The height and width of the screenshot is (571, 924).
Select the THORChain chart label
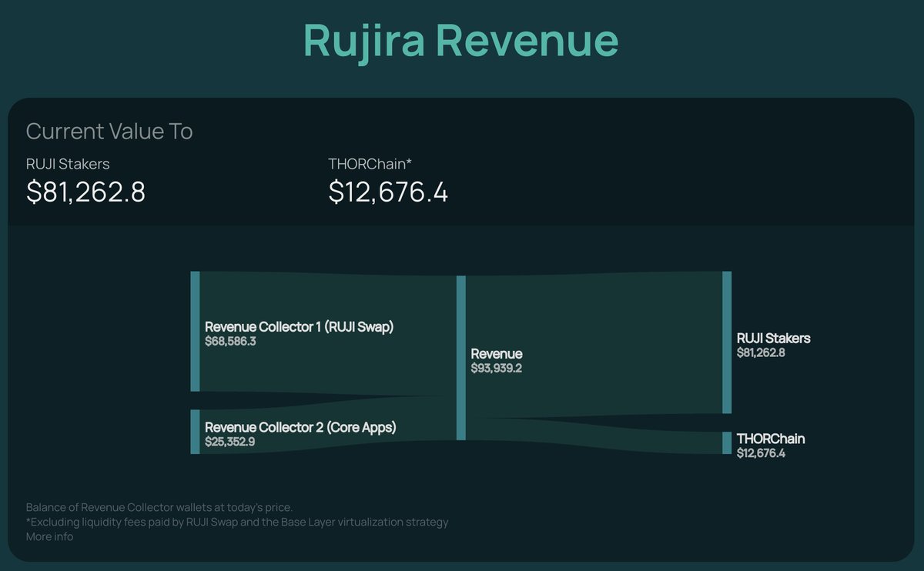pyautogui.click(x=771, y=439)
